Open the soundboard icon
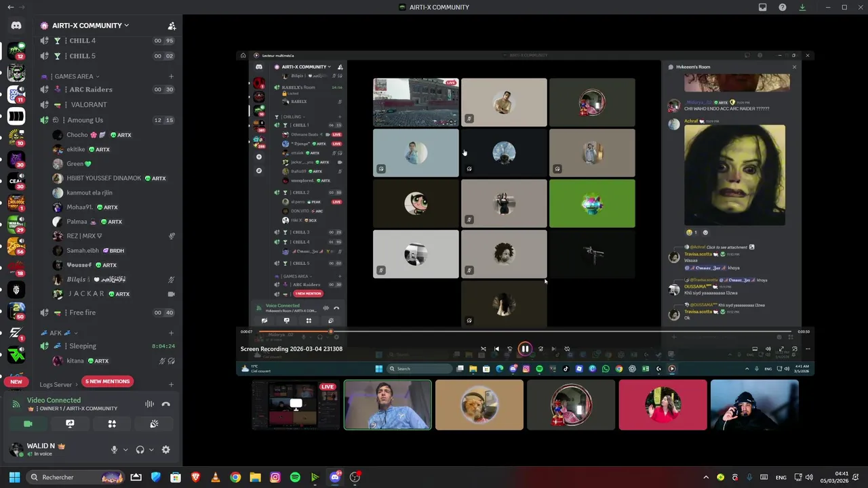868x488 pixels. [x=154, y=424]
